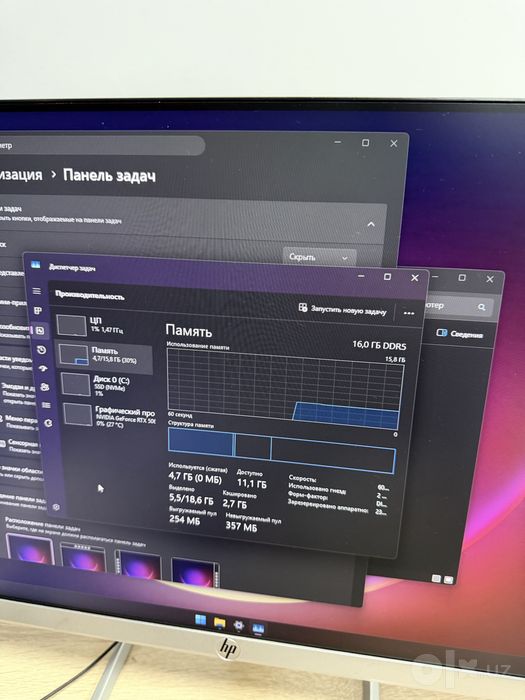The height and width of the screenshot is (700, 525).
Task: Select Performance page icon in Task Manager sidebar
Action: (40, 330)
